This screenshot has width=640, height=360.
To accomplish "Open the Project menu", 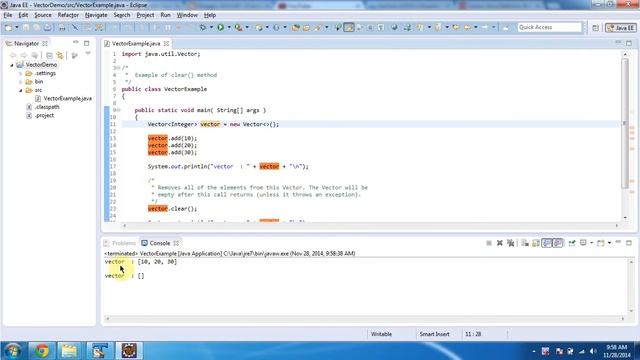I will pyautogui.click(x=145, y=15).
